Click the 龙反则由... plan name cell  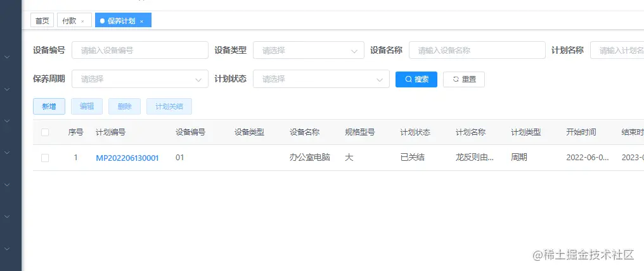click(x=475, y=158)
